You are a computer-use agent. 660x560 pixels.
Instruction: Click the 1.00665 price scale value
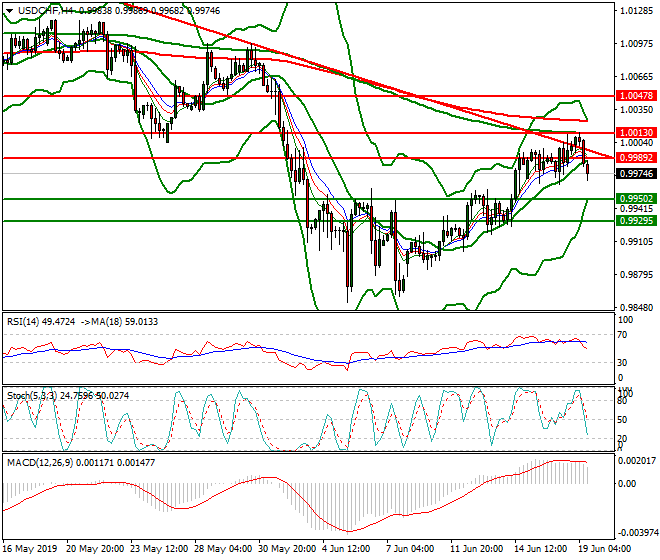pos(636,77)
